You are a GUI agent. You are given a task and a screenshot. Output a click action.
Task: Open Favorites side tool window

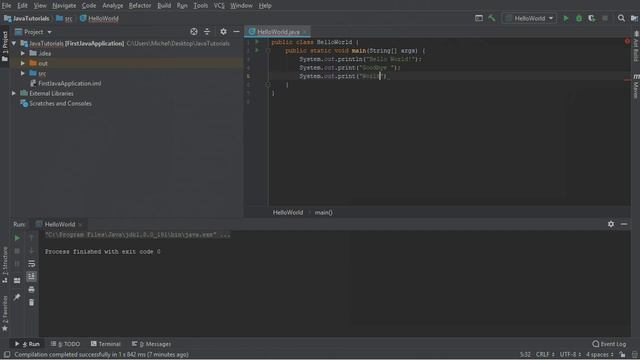tap(5, 313)
